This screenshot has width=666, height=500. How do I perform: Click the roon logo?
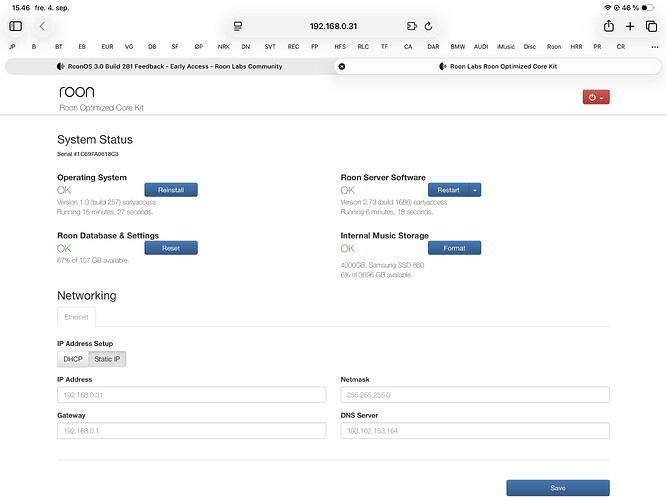pos(77,92)
